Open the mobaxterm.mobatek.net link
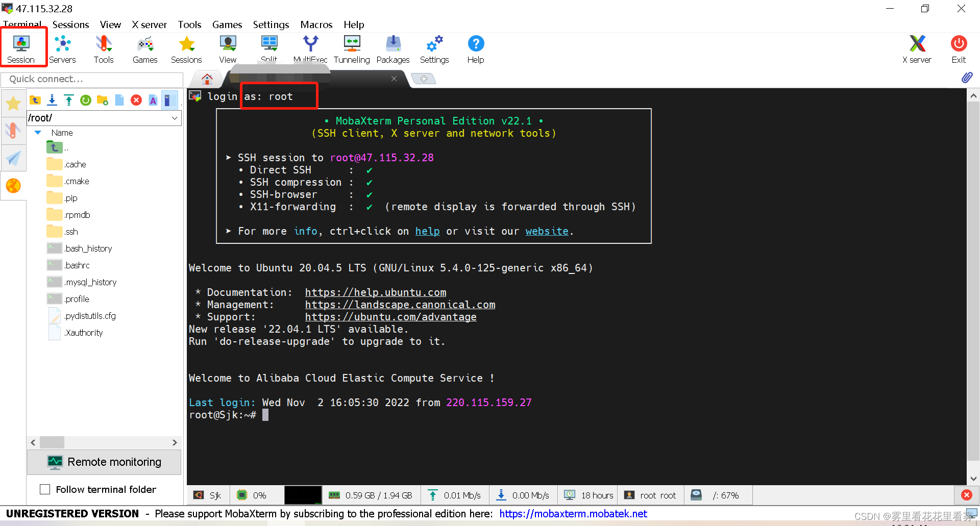Viewport: 980px width, 526px height. [x=573, y=514]
